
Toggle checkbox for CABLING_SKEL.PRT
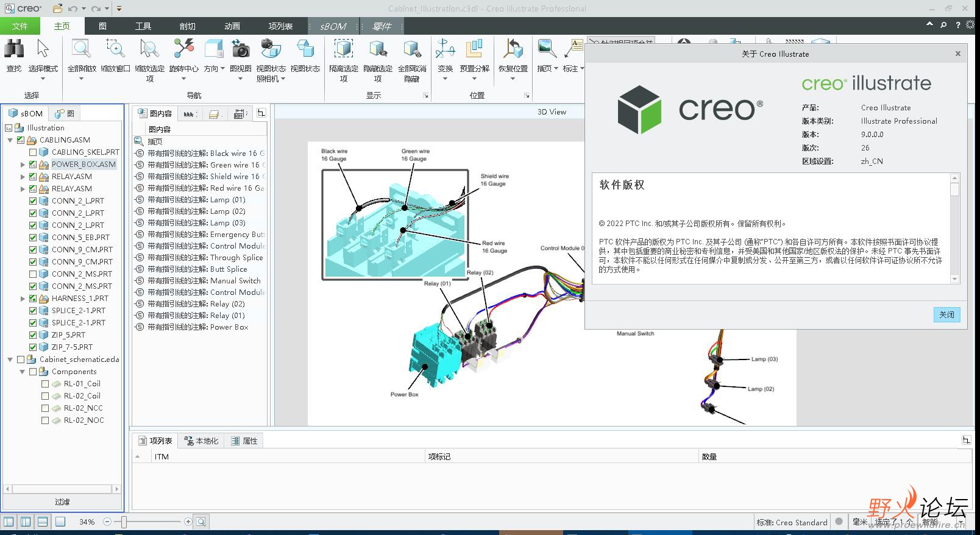coord(33,152)
